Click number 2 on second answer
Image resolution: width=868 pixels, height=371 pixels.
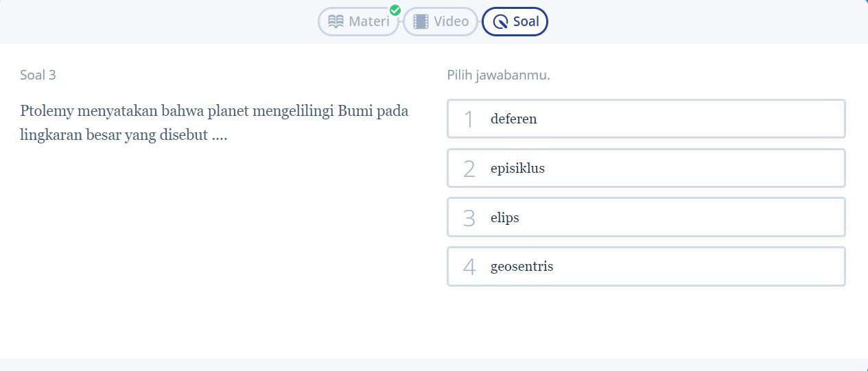coord(469,169)
